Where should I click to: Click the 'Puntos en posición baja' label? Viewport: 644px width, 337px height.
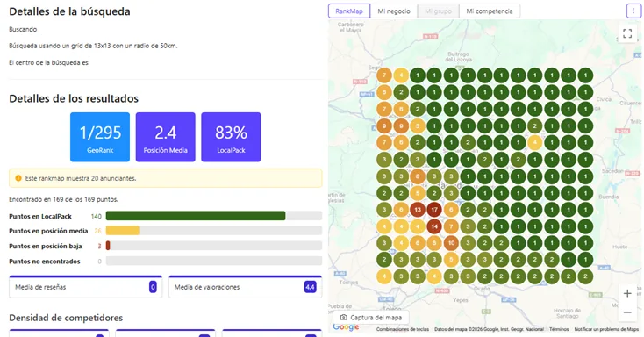click(x=45, y=247)
